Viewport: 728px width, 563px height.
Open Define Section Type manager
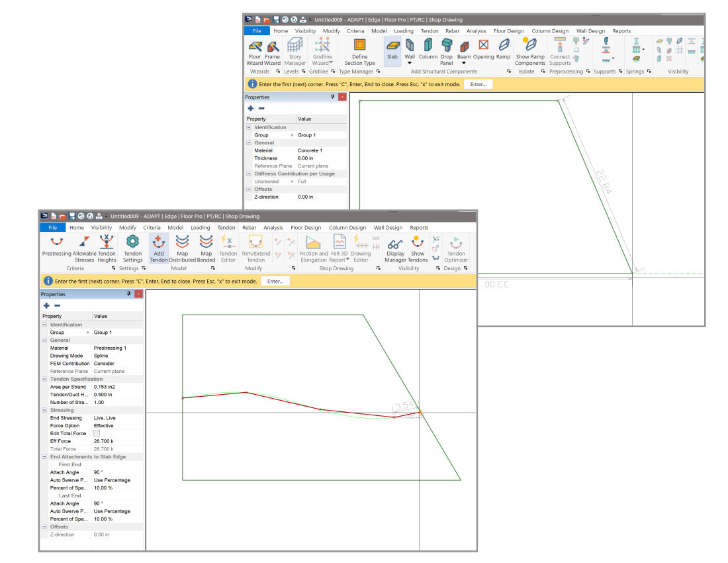359,46
